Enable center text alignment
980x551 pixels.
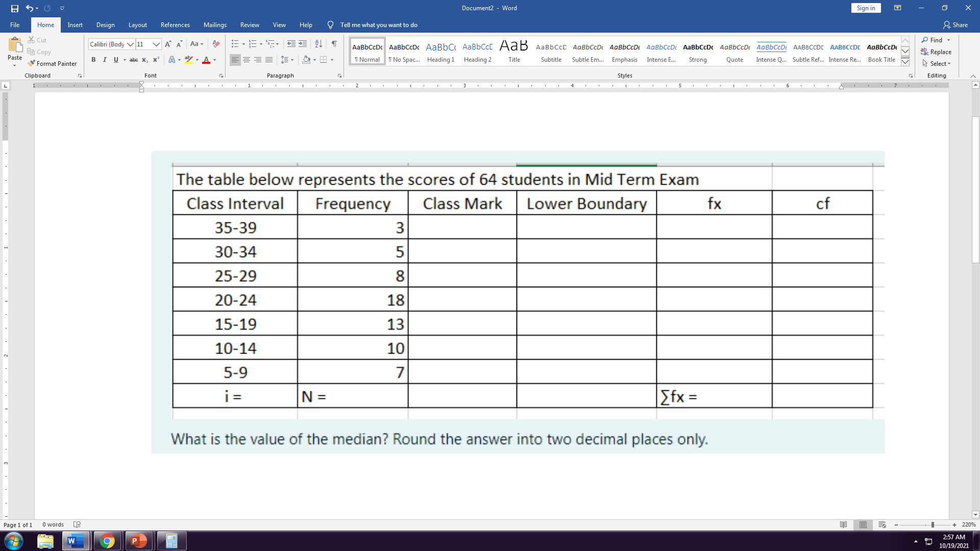tap(247, 60)
